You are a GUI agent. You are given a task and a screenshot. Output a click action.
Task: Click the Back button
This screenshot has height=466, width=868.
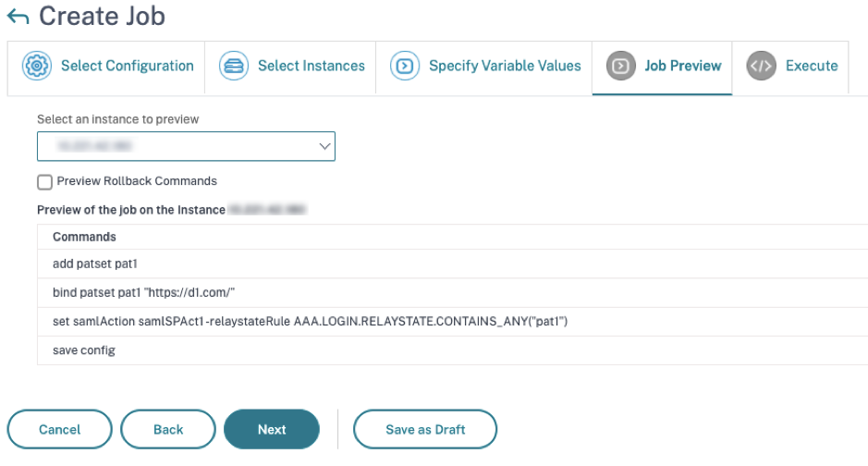tap(168, 429)
